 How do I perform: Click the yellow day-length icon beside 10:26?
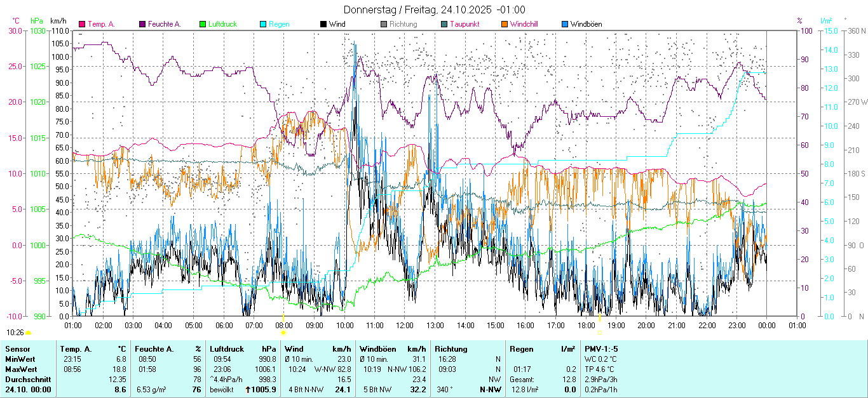(28, 333)
